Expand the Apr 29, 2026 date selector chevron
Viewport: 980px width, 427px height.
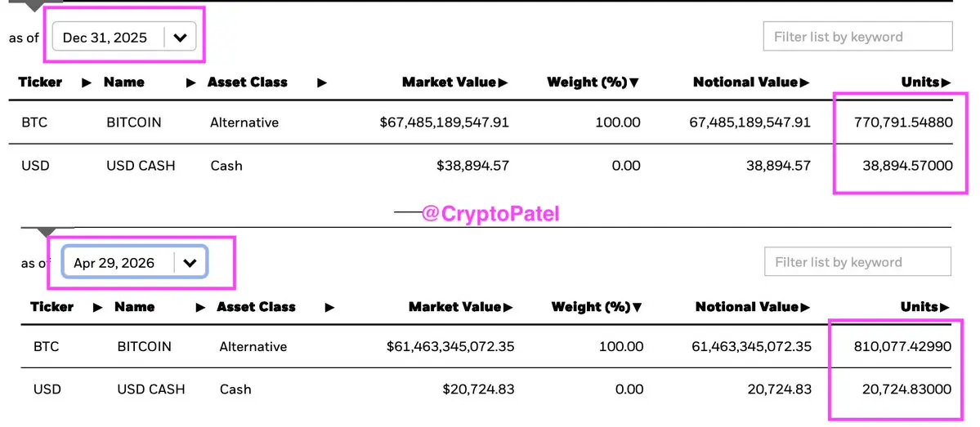pyautogui.click(x=190, y=263)
